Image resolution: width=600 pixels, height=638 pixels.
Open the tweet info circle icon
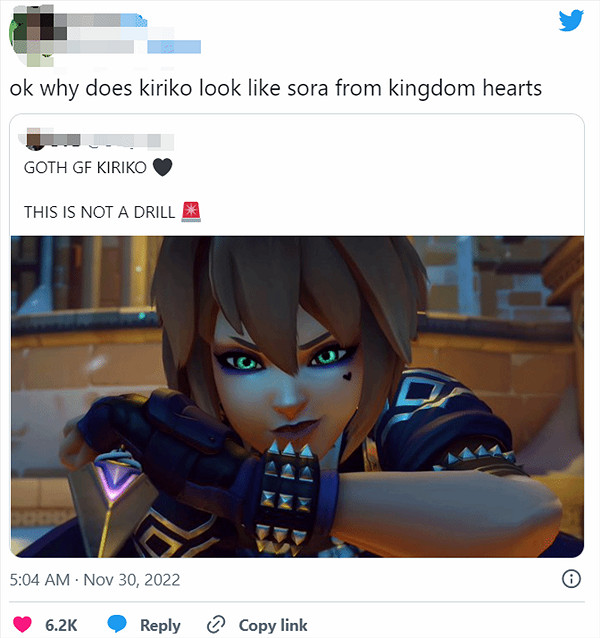(x=571, y=579)
